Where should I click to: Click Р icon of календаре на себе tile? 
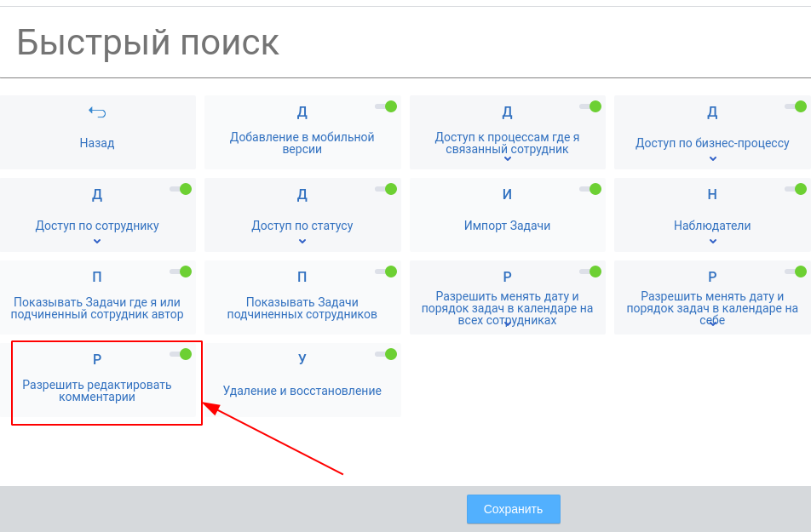(712, 277)
